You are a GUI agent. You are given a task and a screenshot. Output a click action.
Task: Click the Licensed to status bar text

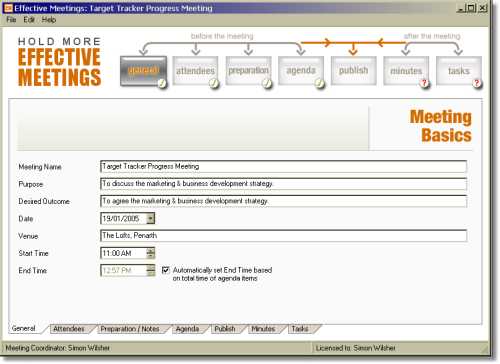pyautogui.click(x=356, y=348)
